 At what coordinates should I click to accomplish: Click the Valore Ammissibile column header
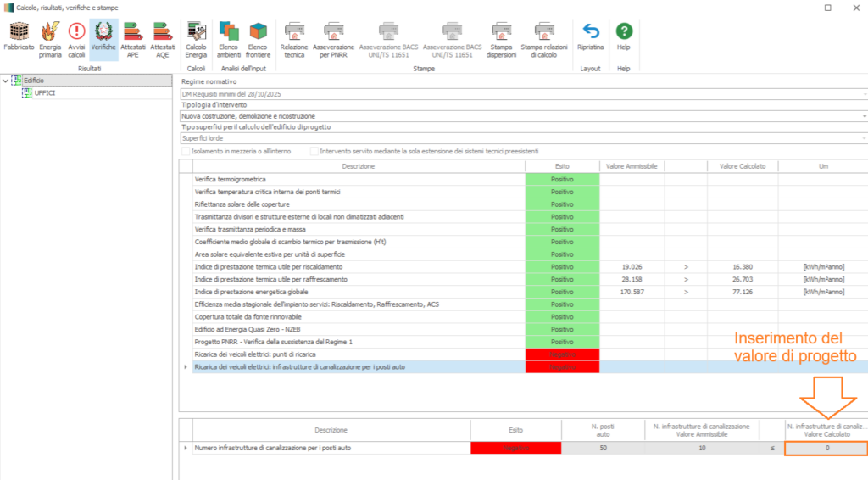point(632,166)
